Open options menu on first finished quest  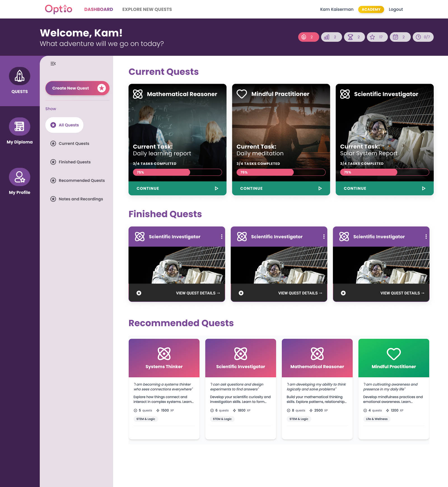(x=221, y=237)
